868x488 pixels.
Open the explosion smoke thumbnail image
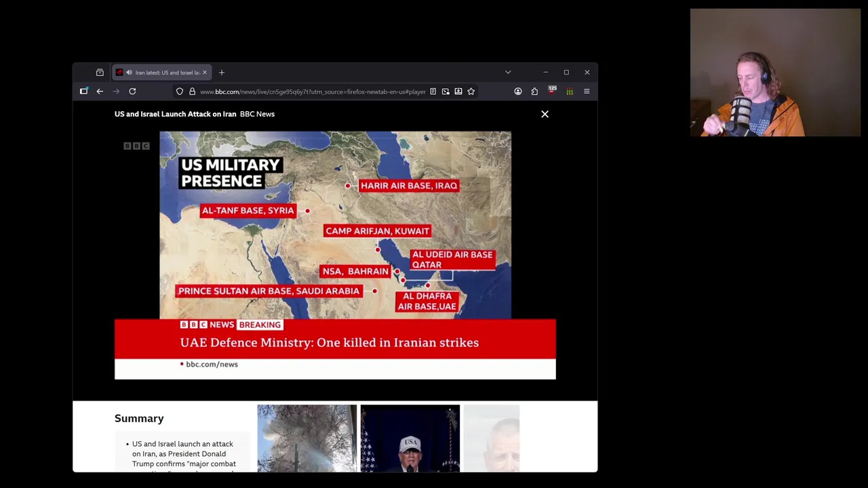pos(307,438)
